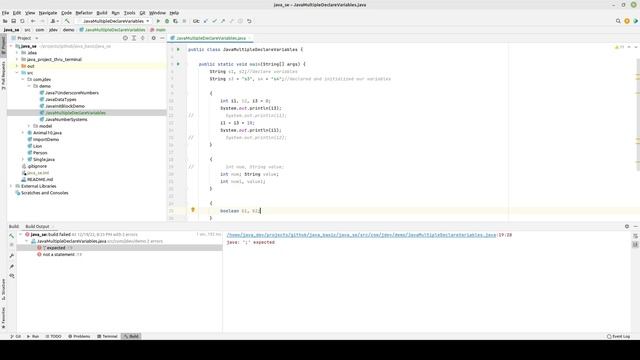The image size is (640, 360).
Task: Open the TODO tool window
Action: click(53, 336)
